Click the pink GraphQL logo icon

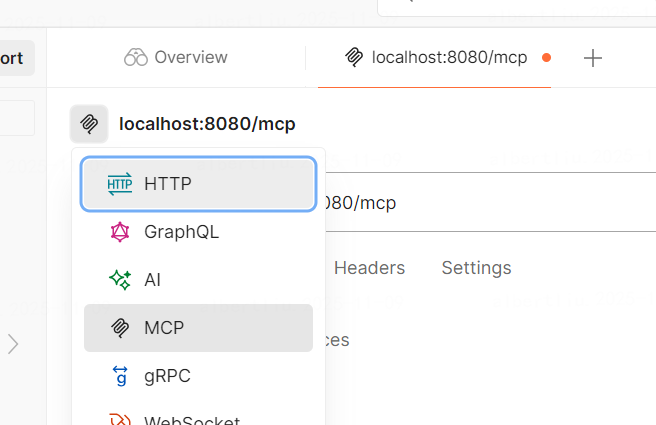coord(120,232)
